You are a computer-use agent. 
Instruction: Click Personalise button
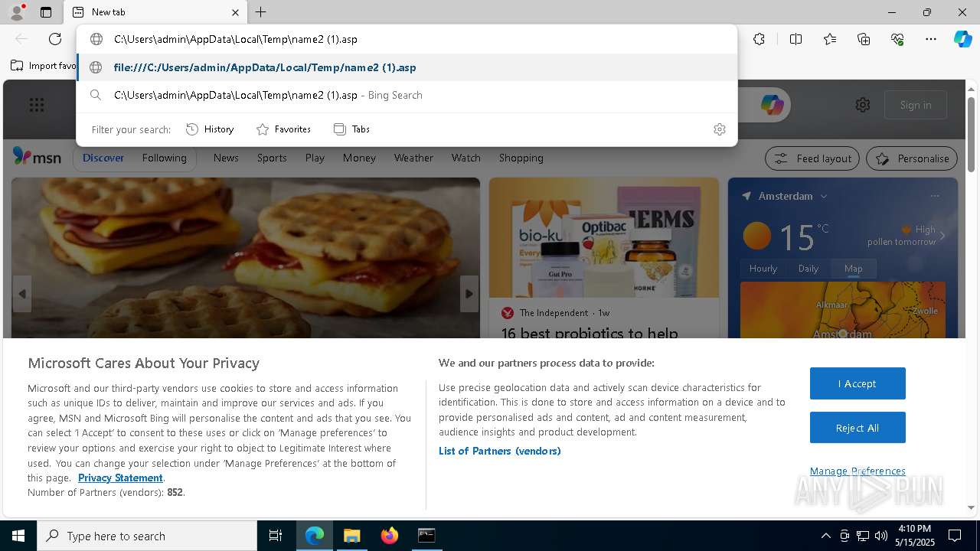(x=912, y=158)
